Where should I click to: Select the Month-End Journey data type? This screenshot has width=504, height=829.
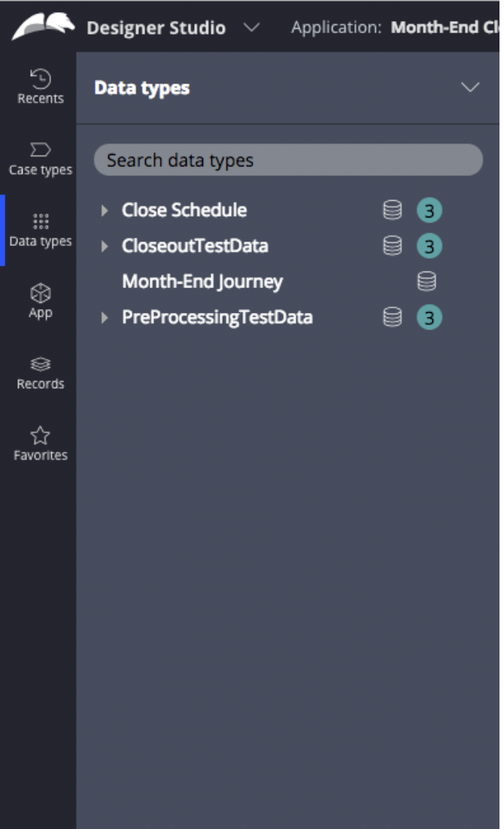(202, 281)
